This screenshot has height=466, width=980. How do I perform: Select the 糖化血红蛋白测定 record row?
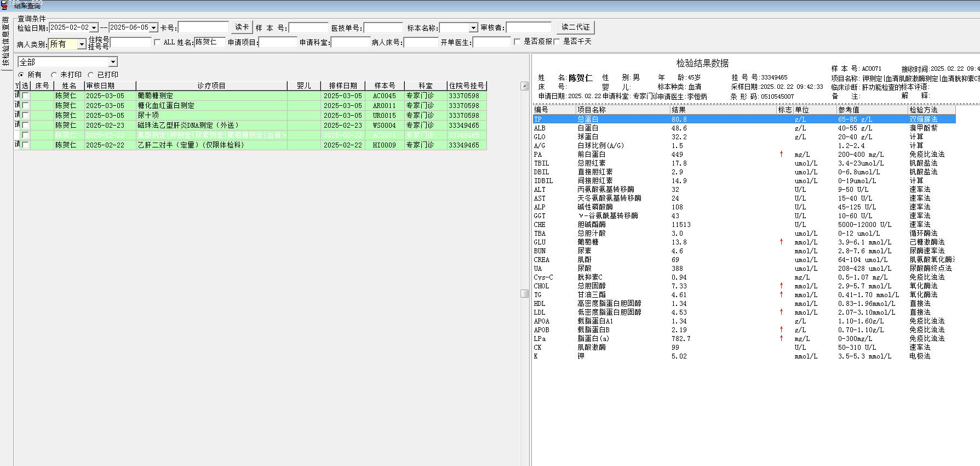250,106
